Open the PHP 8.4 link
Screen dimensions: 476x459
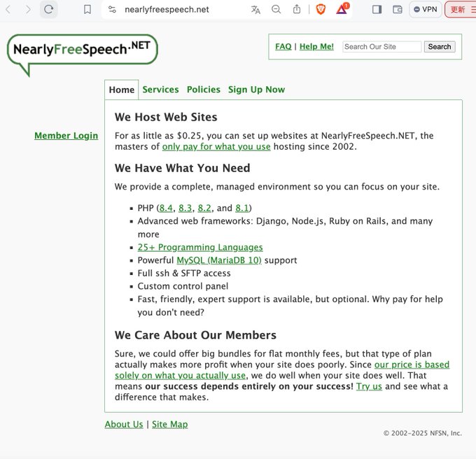click(x=166, y=208)
